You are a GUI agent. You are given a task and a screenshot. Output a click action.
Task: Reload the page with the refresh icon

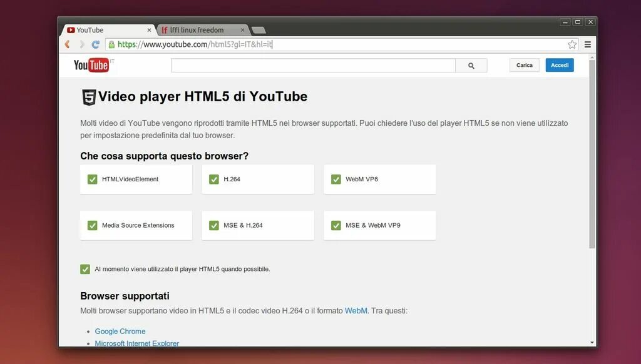(x=95, y=44)
